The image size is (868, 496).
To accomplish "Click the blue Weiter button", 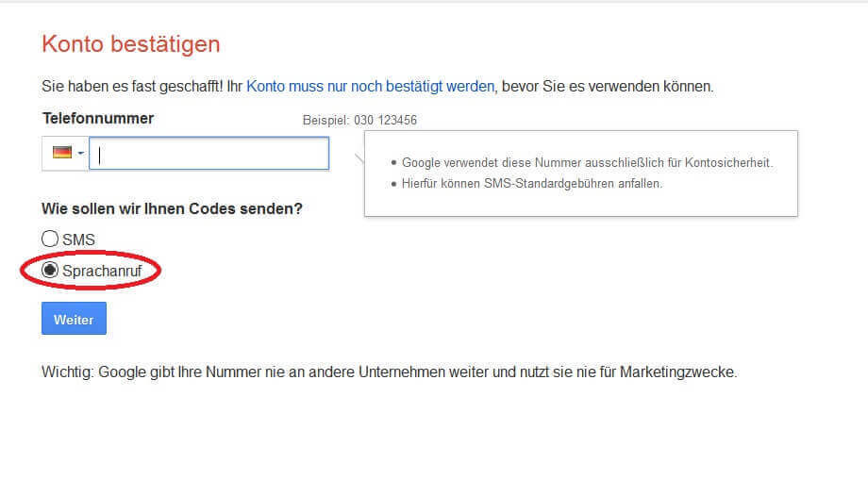I will (74, 319).
